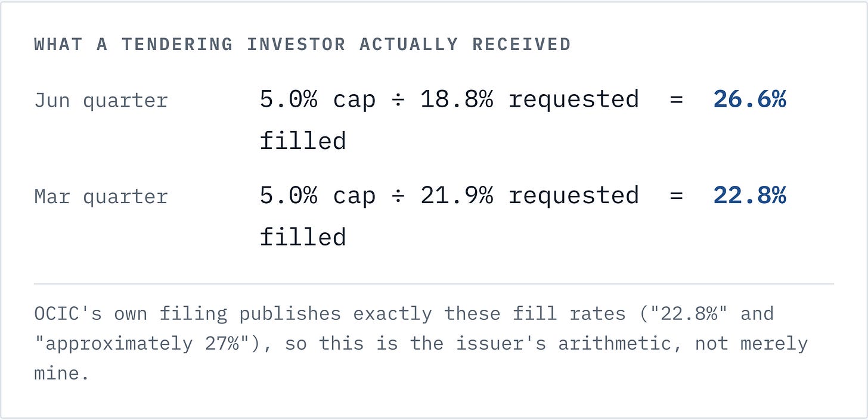Click the equals sign in the Mar quarter row

[x=676, y=196]
